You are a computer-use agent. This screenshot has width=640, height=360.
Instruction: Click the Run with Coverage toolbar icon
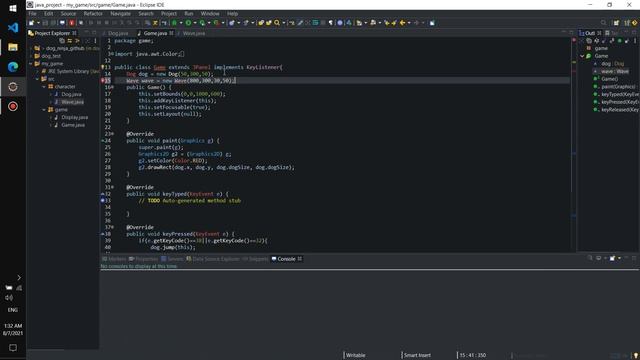click(x=202, y=23)
